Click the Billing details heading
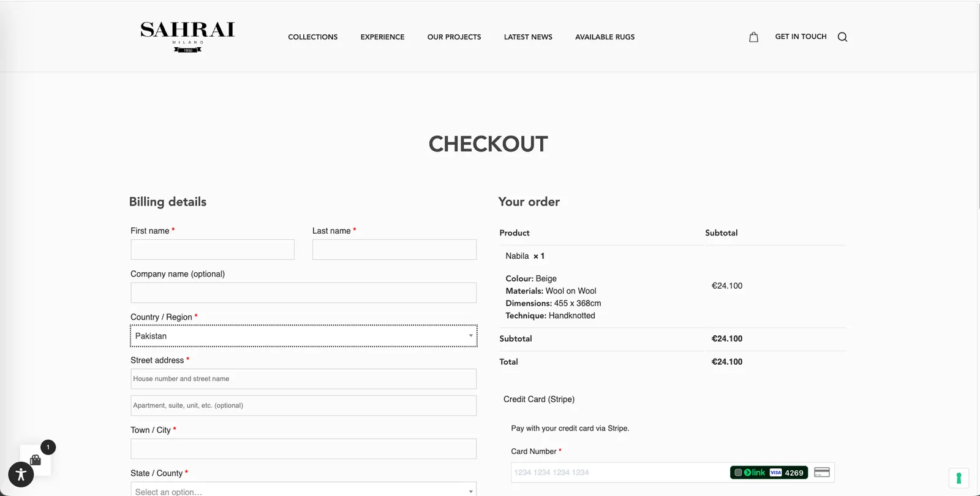The width and height of the screenshot is (980, 496). 168,202
